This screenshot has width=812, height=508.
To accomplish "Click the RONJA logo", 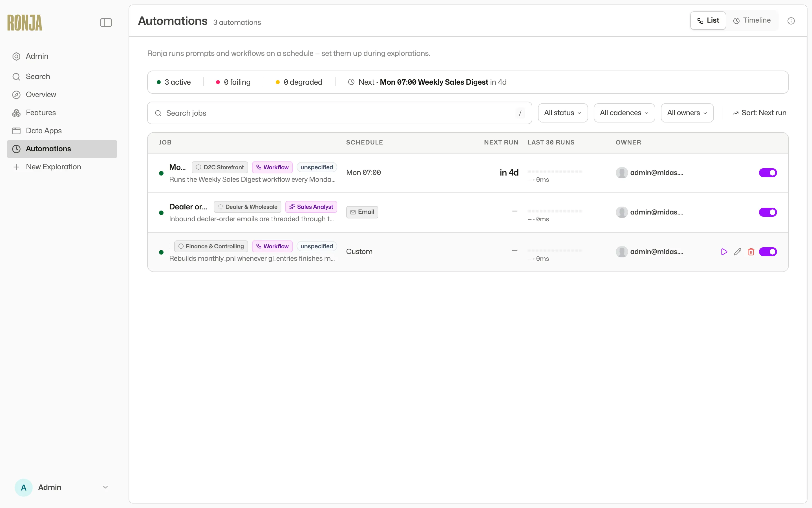I will click(25, 23).
